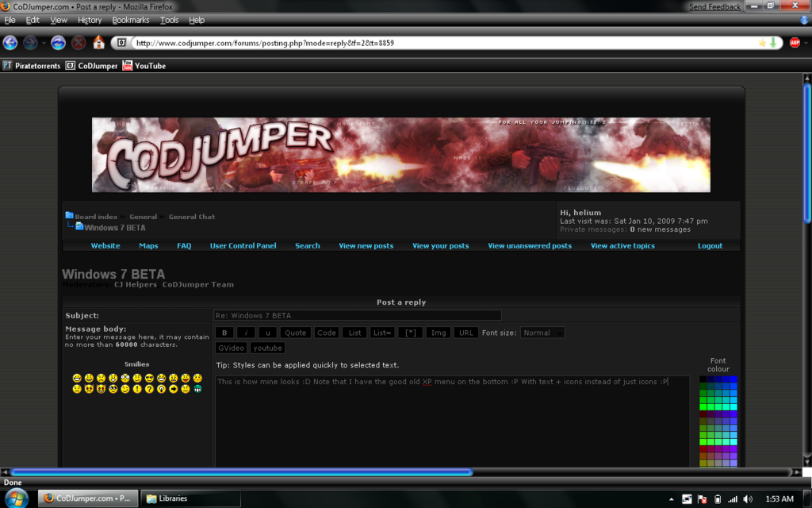This screenshot has height=508, width=812.
Task: Bookmark this page with the star icon
Action: [762, 43]
